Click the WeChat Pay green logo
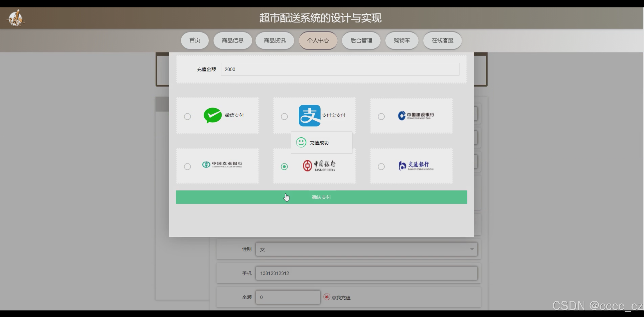 (213, 115)
